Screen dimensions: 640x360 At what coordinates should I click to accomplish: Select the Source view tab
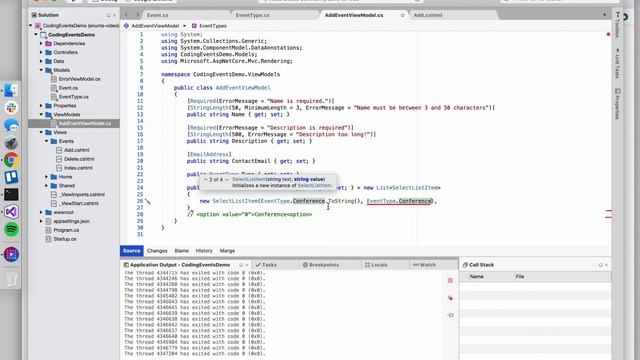click(131, 251)
